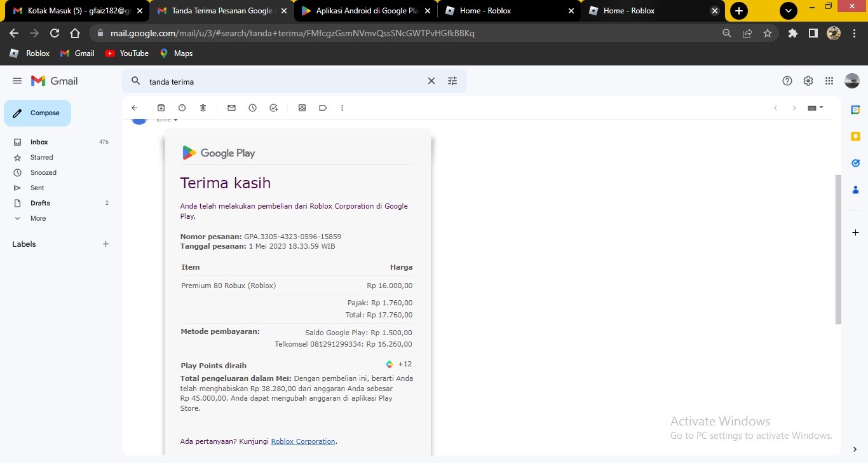Report this email as spam

pyautogui.click(x=182, y=108)
